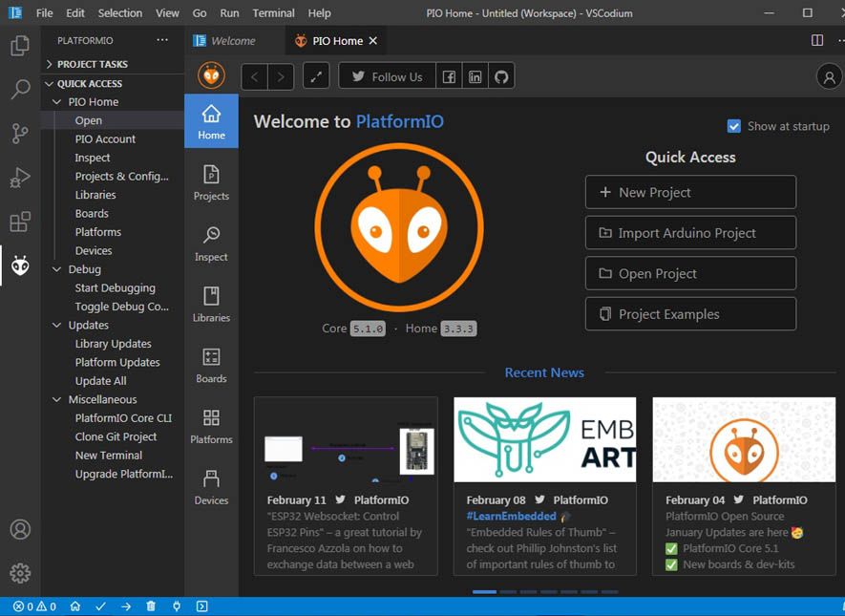Open Platforms in PIO side navigation
The width and height of the screenshot is (845, 616).
pos(211,426)
